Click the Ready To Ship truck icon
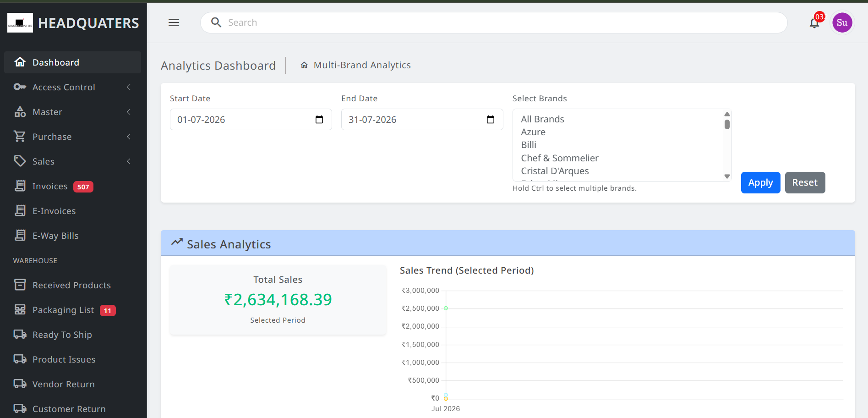This screenshot has width=868, height=418. point(20,334)
